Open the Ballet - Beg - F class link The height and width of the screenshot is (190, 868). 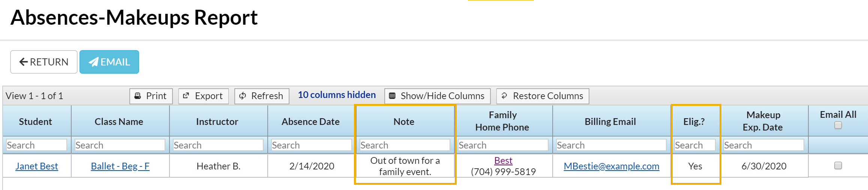[x=120, y=166]
